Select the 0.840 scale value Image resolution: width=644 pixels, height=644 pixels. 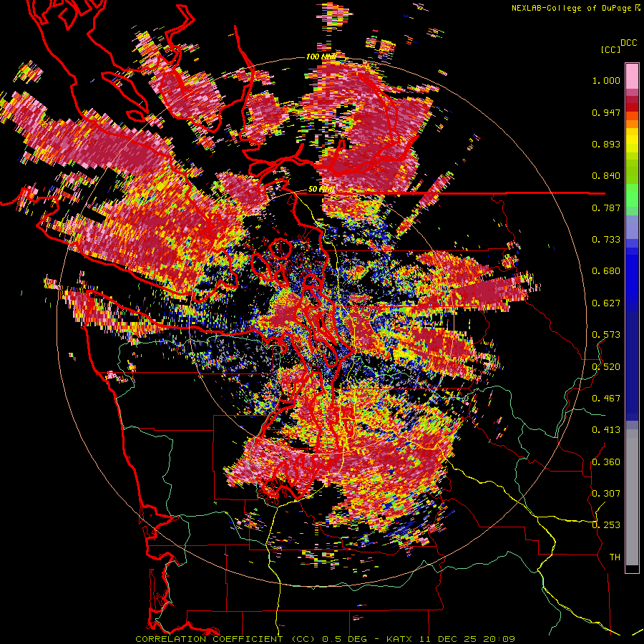click(x=606, y=176)
